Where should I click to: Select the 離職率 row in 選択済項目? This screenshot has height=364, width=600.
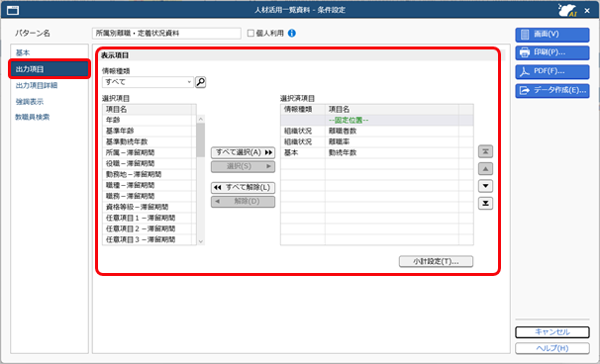[377, 141]
